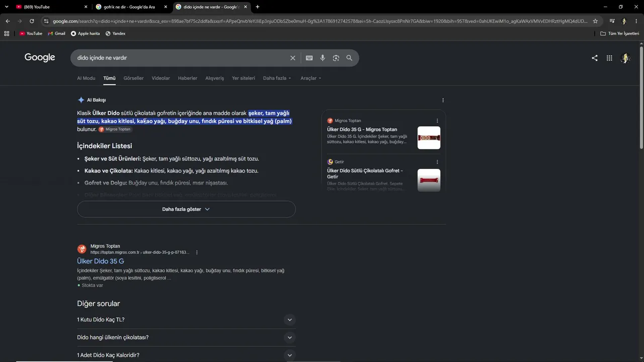644x362 pixels.
Task: Expand the Araçlar dropdown
Action: [311, 78]
